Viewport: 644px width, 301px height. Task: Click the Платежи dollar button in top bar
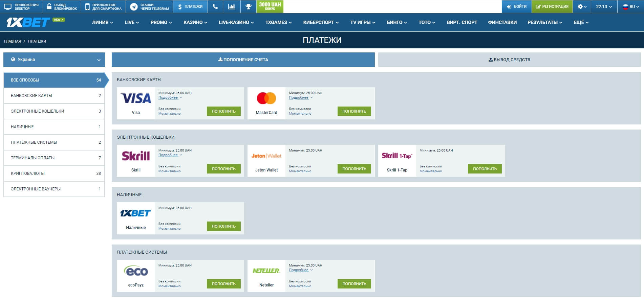[190, 6]
